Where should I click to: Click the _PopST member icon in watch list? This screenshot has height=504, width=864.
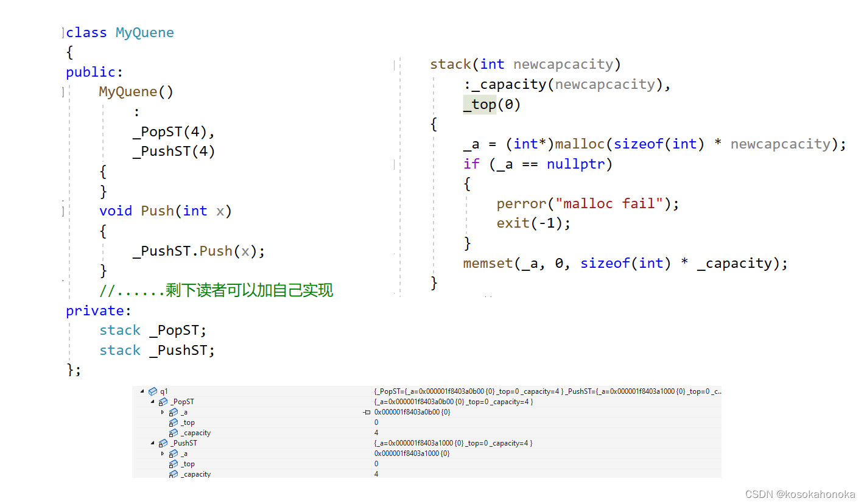163,402
